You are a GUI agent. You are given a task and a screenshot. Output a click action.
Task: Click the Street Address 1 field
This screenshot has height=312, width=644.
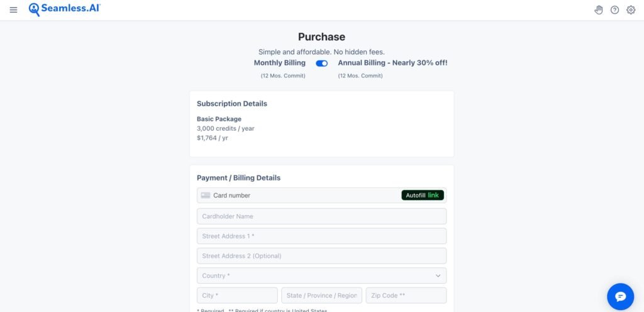321,237
